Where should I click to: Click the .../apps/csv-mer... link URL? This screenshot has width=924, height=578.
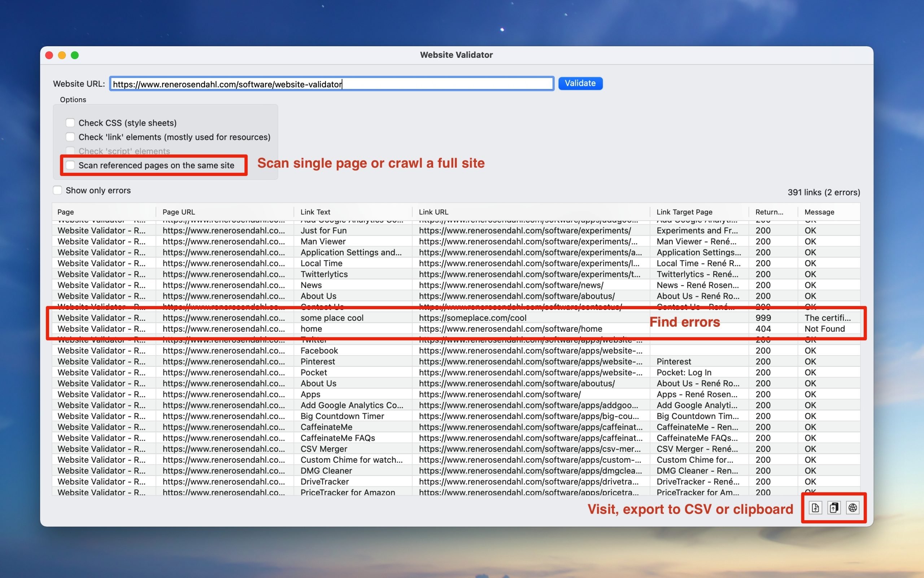(530, 449)
